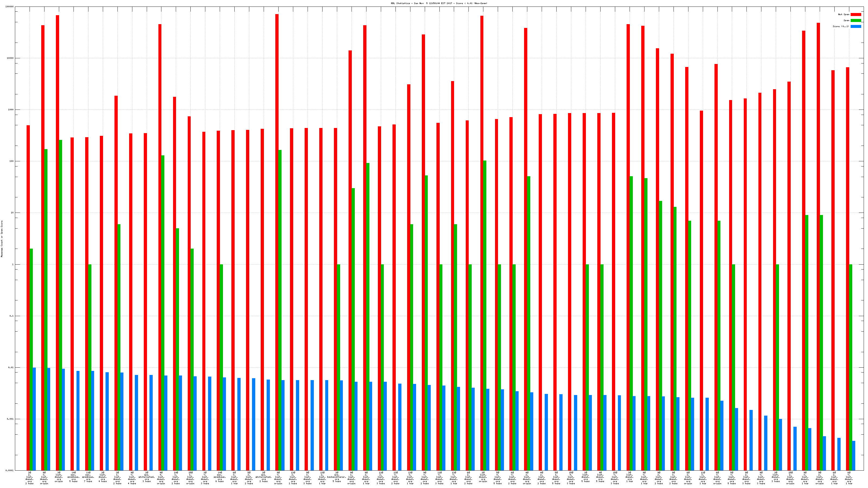
Task: Click the 0.0001 y-axis tick label
Action: coord(10,470)
